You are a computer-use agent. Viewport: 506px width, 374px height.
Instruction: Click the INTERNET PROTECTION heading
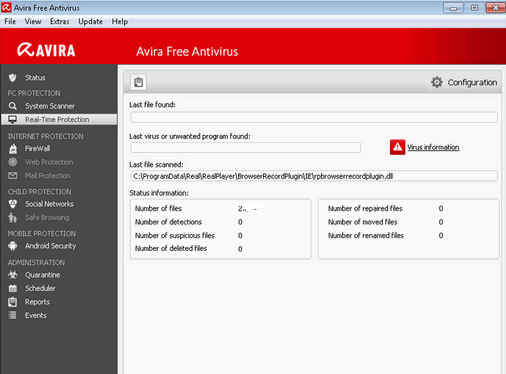tap(46, 136)
